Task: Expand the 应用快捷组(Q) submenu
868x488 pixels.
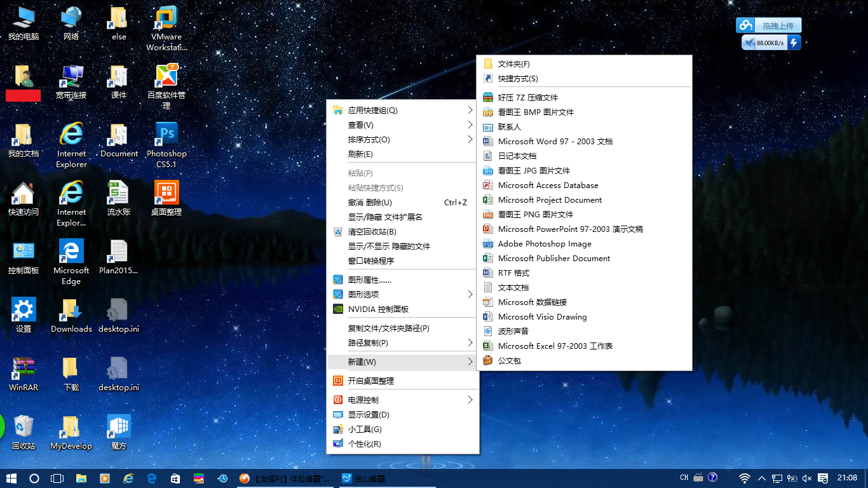Action: [x=403, y=110]
